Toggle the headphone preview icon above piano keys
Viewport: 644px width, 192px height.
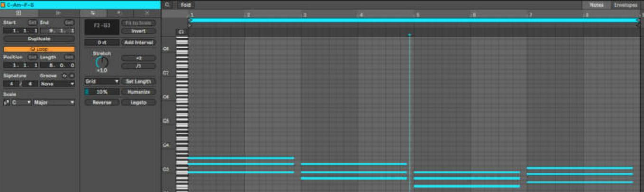(x=181, y=32)
